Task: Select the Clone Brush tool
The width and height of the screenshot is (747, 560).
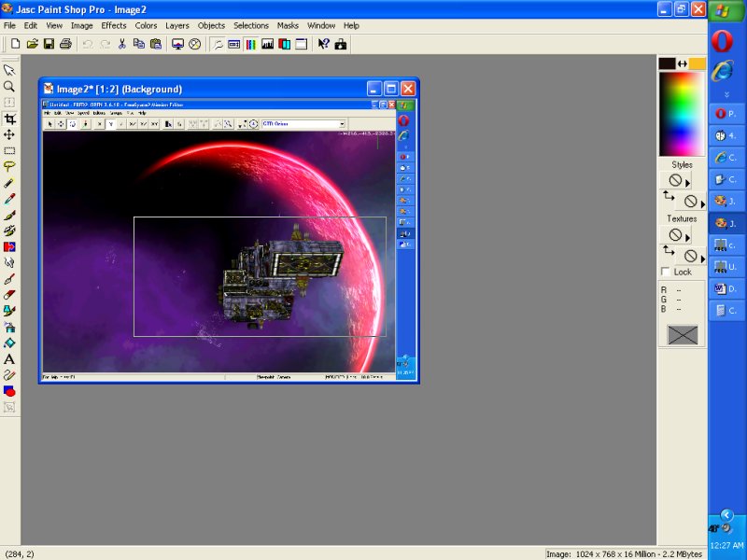Action: click(9, 231)
